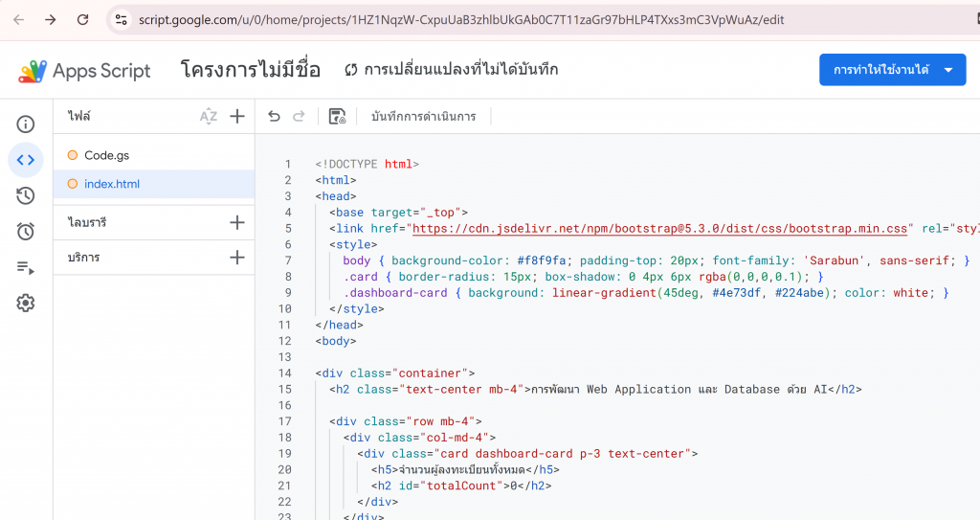Open the Triggers alarm clock icon
Viewport: 980px width, 520px height.
point(26,231)
